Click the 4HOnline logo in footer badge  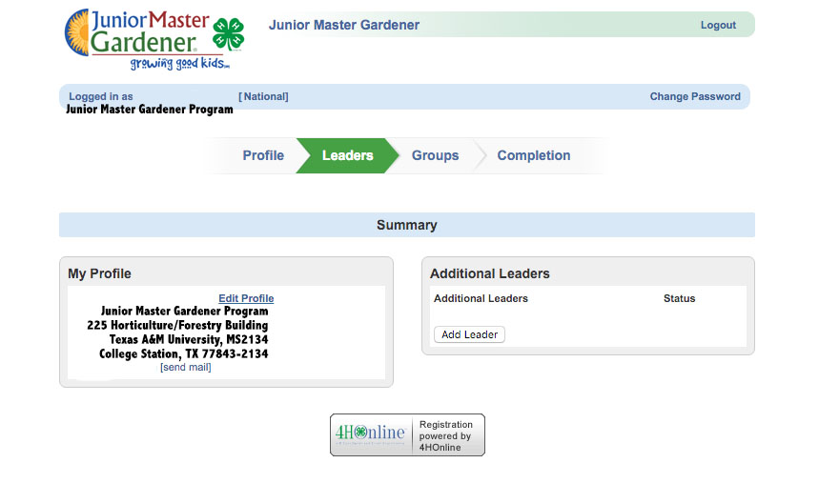(x=370, y=434)
